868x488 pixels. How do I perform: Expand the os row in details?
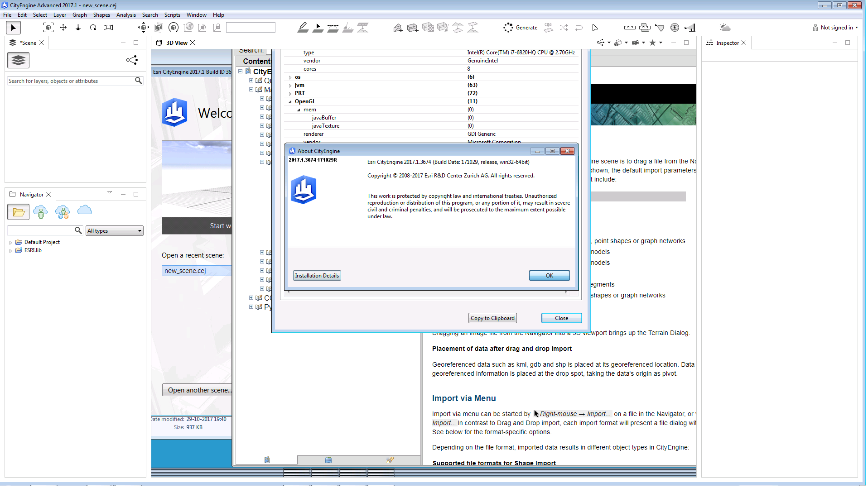290,77
